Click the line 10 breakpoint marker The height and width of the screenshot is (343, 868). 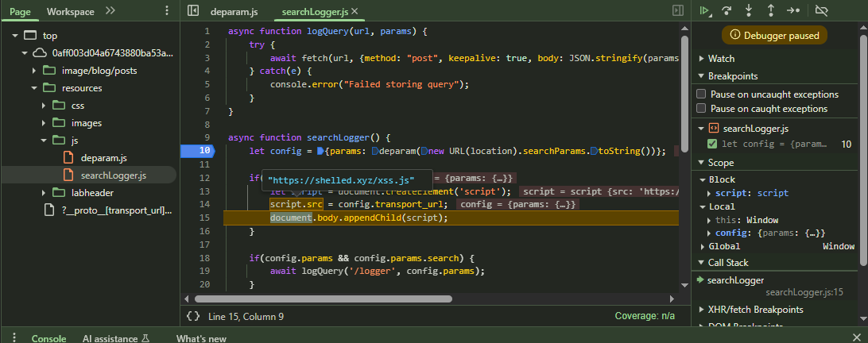coord(197,151)
